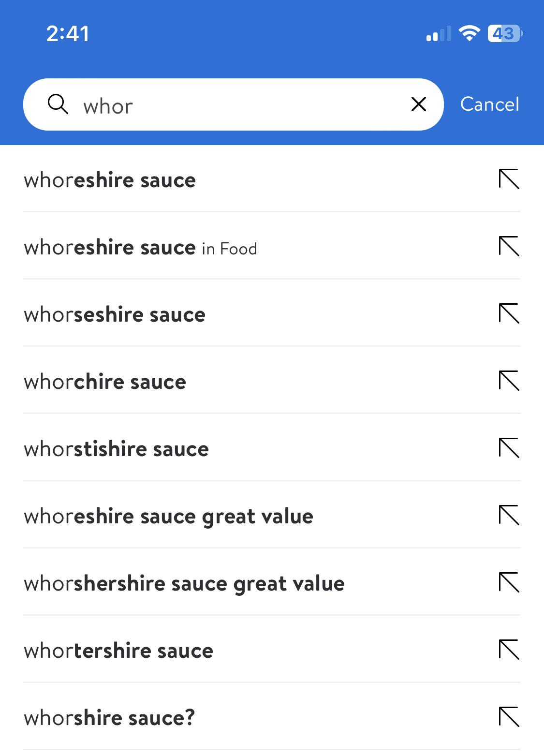The width and height of the screenshot is (544, 756).
Task: Tap the search magnifier icon
Action: (x=58, y=104)
